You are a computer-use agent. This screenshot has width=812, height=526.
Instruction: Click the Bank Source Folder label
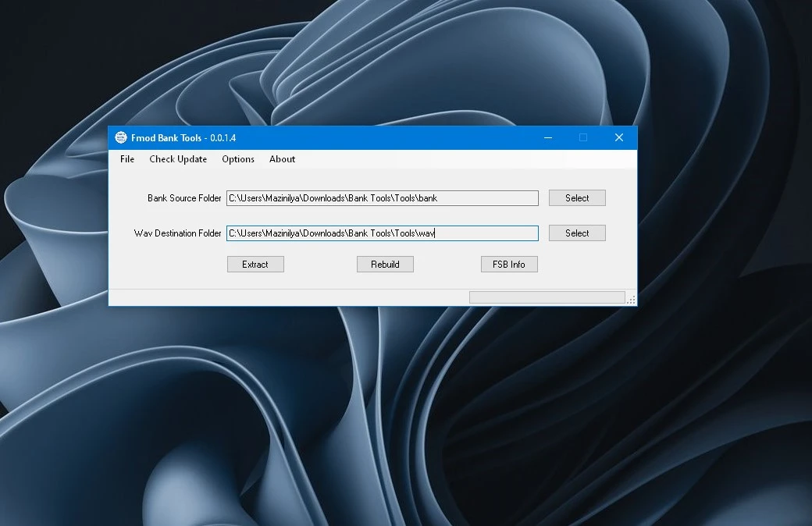coord(184,197)
